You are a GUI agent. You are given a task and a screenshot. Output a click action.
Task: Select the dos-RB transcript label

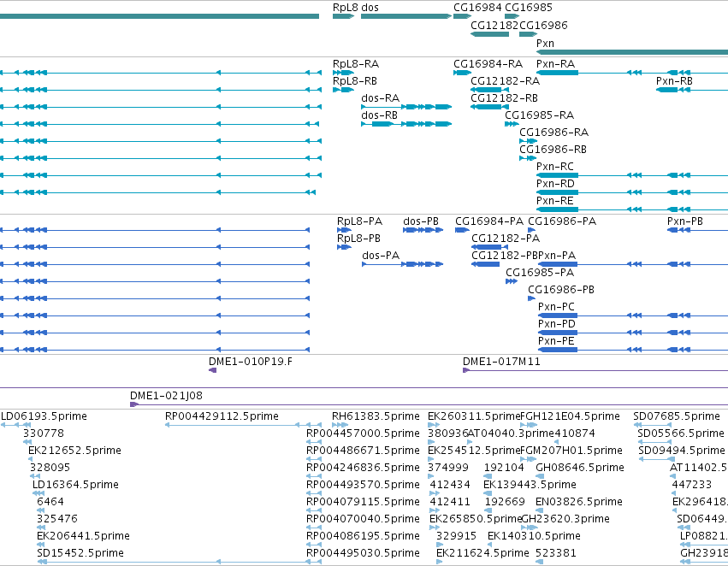coord(379,115)
